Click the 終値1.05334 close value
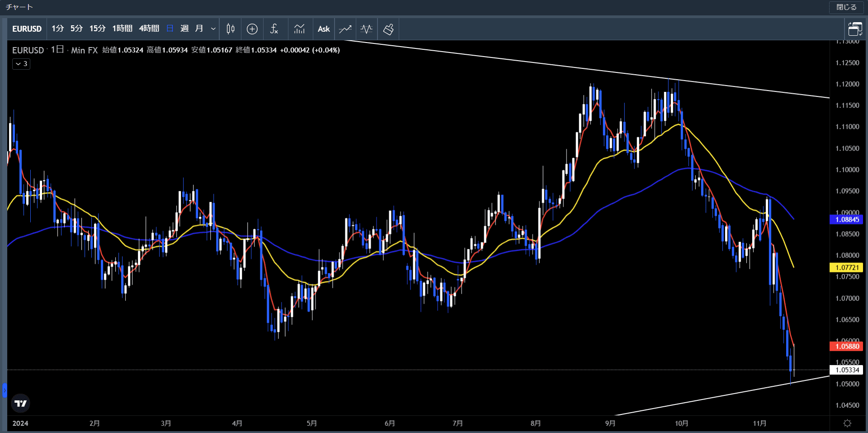This screenshot has width=868, height=433. (256, 50)
